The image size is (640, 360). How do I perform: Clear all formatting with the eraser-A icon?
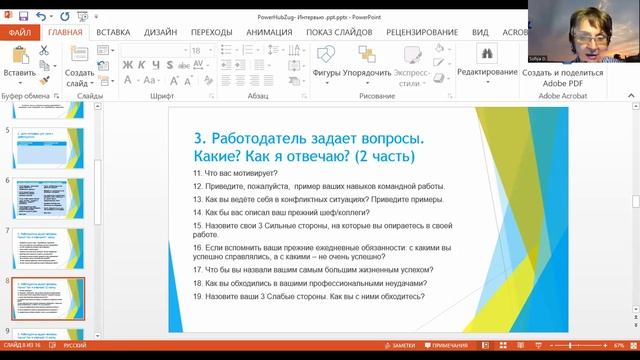pos(208,80)
